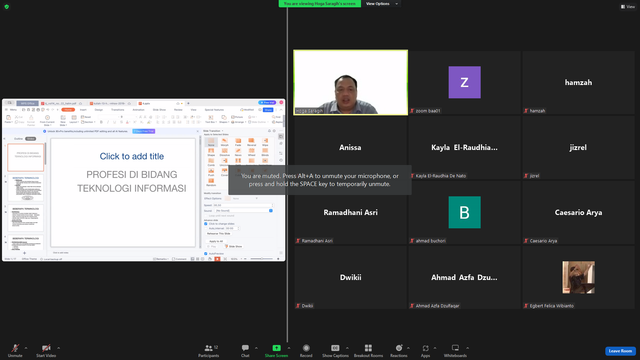640x360 pixels.
Task: Toggle Auto interval checkbox in WPS
Action: point(206,229)
